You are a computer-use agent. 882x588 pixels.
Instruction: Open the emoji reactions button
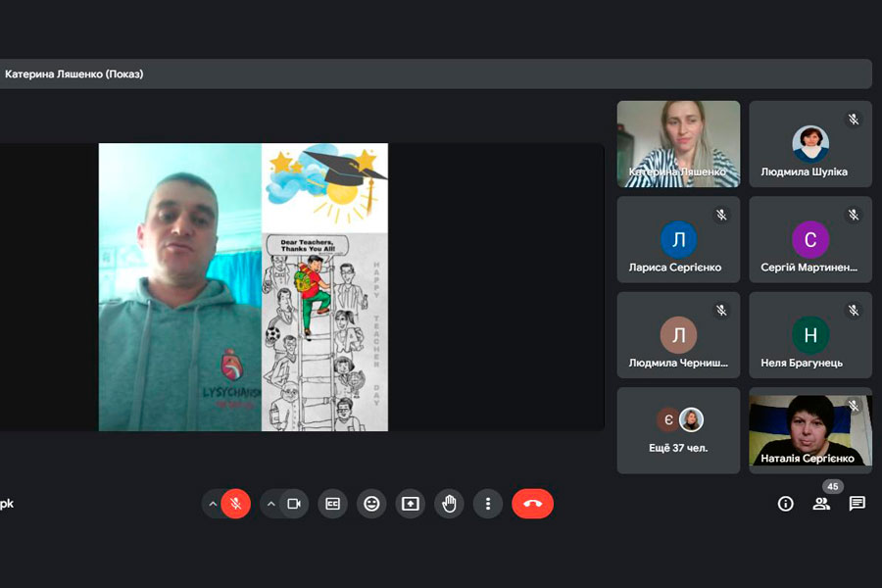pos(371,504)
